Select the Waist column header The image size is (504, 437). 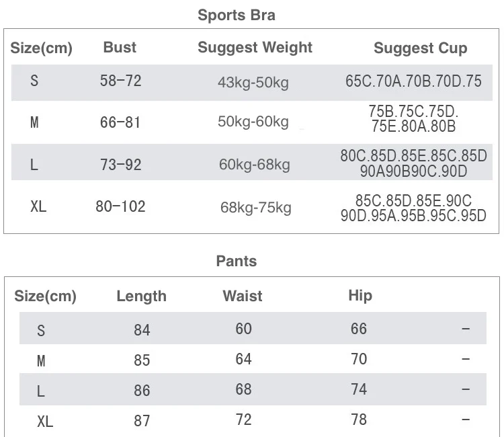point(243,296)
